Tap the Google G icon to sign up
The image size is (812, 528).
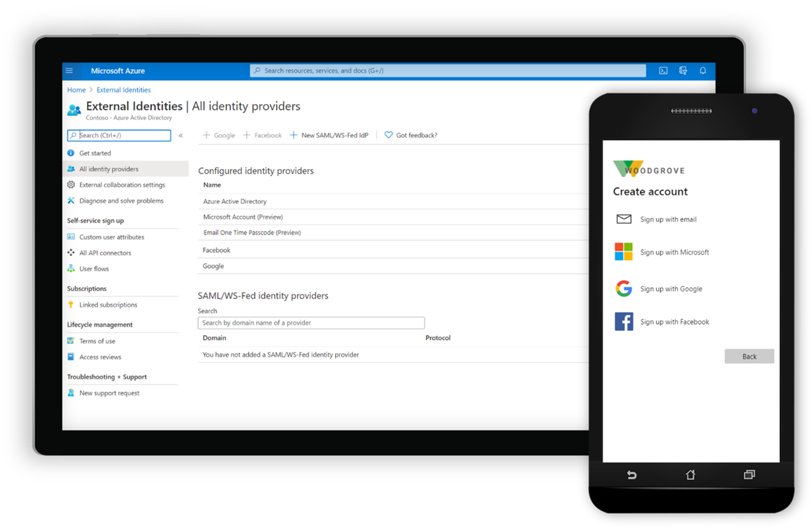coord(623,288)
